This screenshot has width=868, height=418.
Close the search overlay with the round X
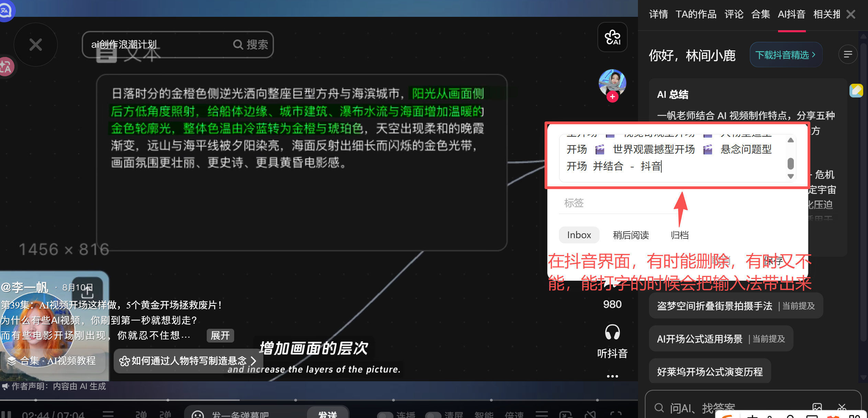point(35,45)
